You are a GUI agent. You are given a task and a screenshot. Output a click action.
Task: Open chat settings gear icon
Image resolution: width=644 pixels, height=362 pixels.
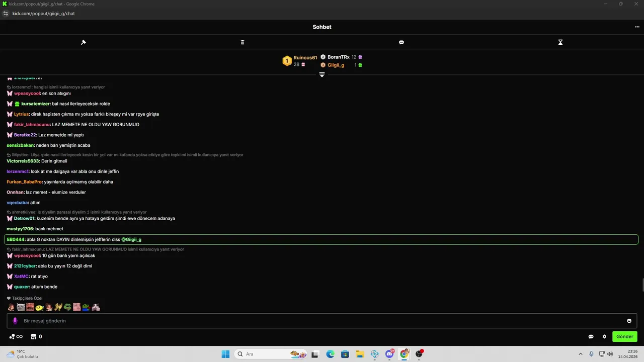[x=604, y=336]
